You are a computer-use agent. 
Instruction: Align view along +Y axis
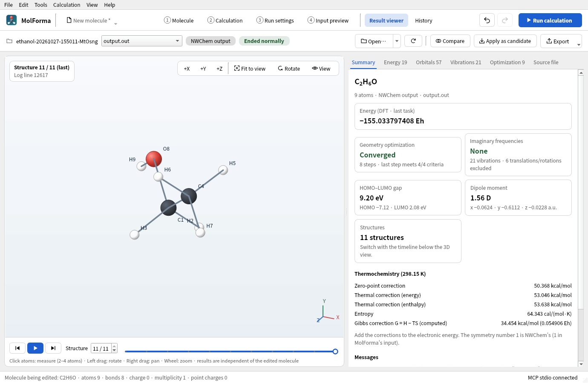(203, 69)
